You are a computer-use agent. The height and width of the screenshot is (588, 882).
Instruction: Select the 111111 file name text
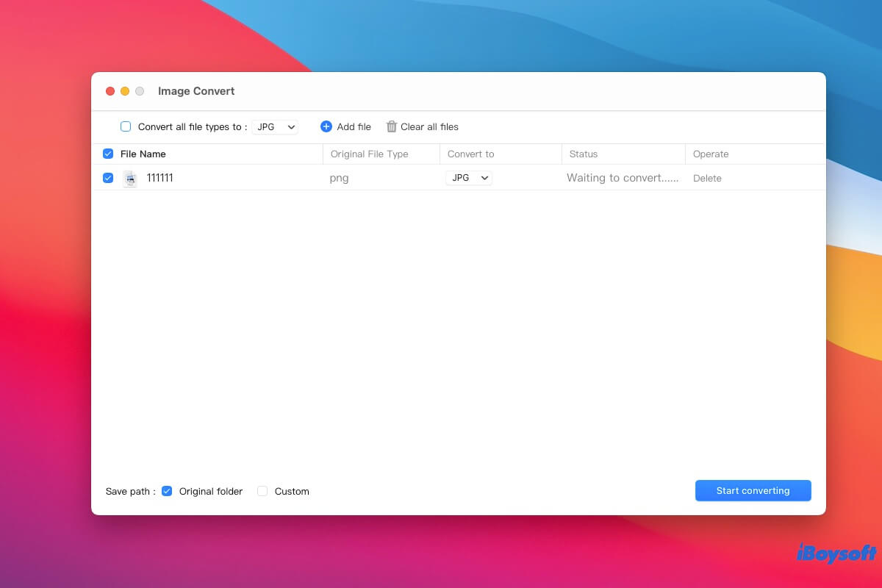click(x=159, y=178)
